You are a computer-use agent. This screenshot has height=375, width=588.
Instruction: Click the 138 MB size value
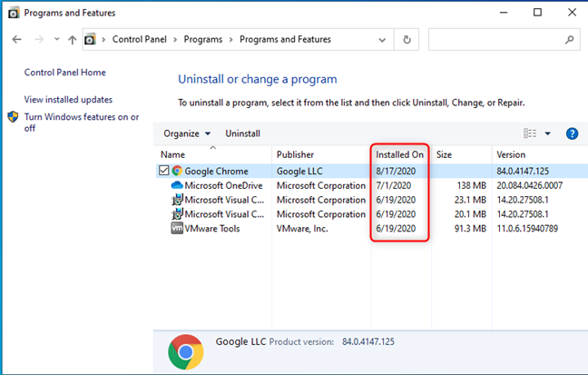[471, 185]
